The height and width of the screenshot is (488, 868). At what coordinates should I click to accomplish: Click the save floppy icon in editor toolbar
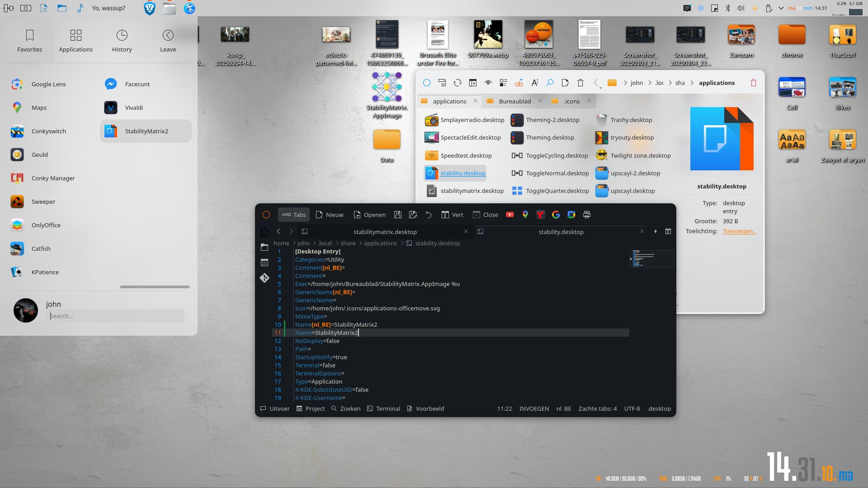[x=398, y=215]
